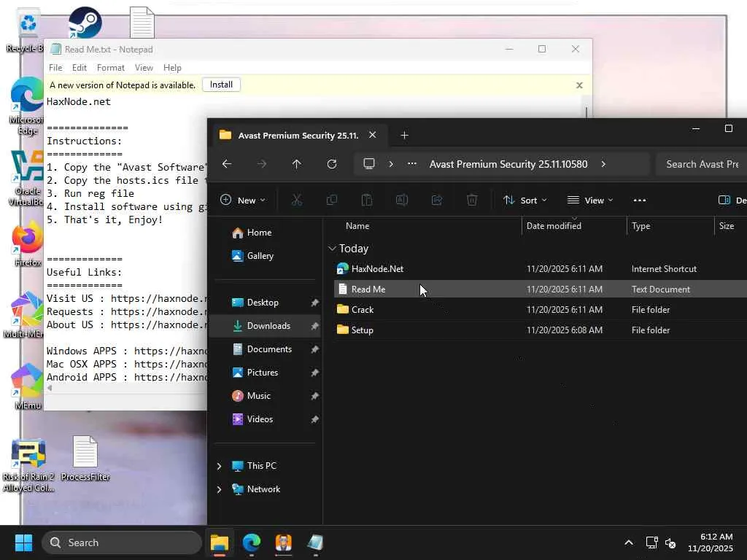This screenshot has height=560, width=747.
Task: Open Notepad Format menu
Action: [x=111, y=68]
